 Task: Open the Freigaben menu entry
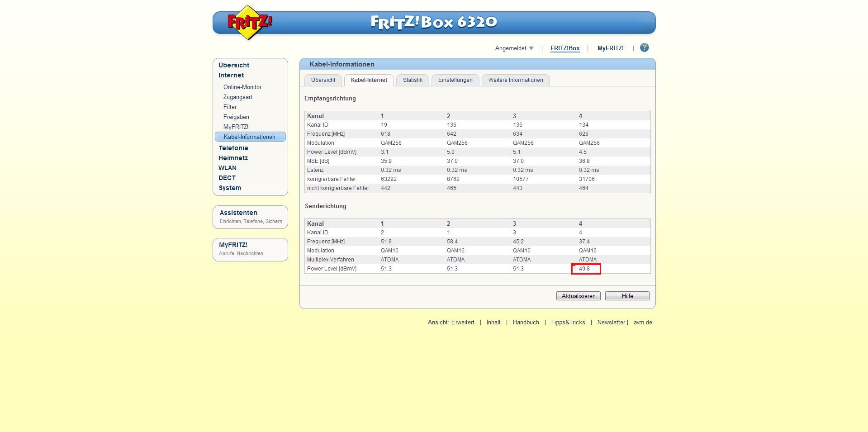(x=236, y=117)
